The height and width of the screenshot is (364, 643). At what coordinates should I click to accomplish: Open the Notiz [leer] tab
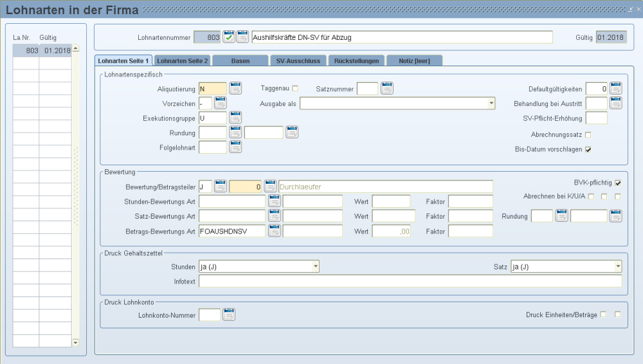(414, 60)
